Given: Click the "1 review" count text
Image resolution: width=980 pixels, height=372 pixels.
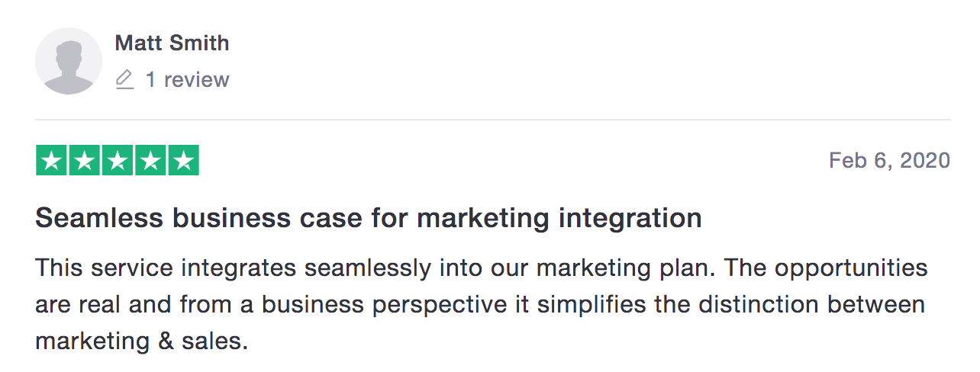Looking at the screenshot, I should pos(187,79).
